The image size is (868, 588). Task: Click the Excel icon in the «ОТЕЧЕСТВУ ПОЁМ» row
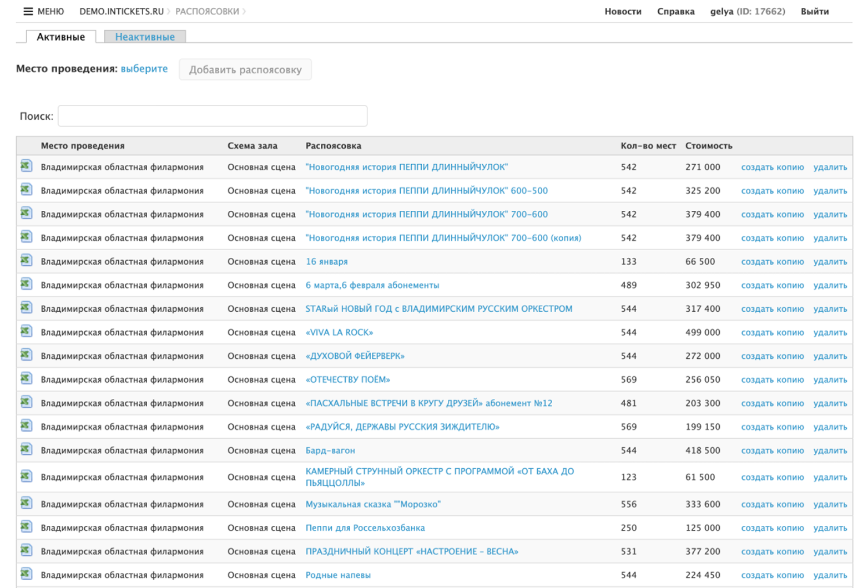click(x=26, y=379)
